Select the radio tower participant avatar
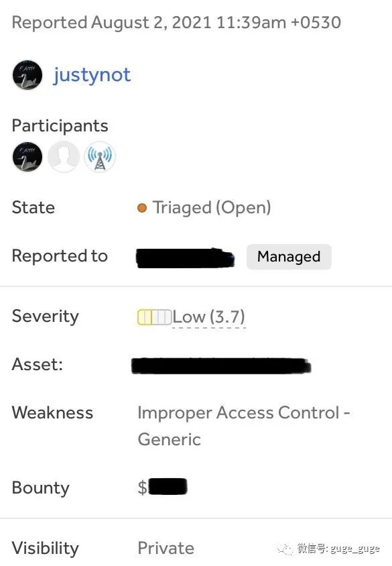 pos(100,157)
